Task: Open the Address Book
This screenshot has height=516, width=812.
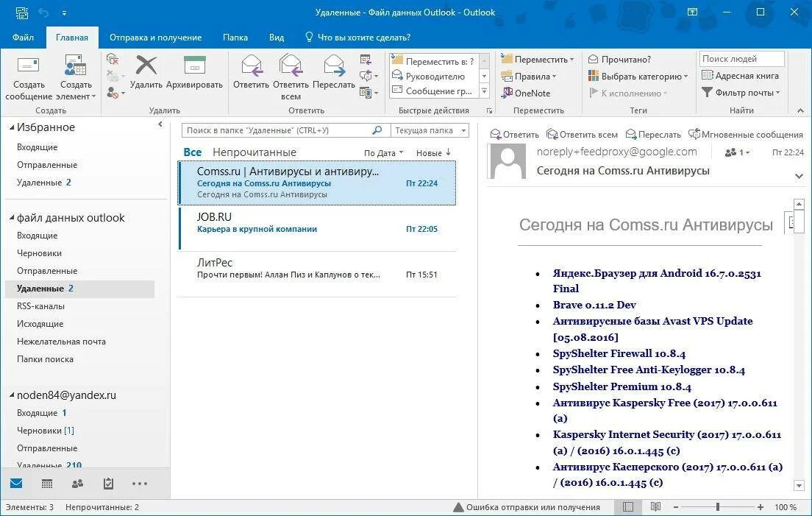Action: [740, 76]
